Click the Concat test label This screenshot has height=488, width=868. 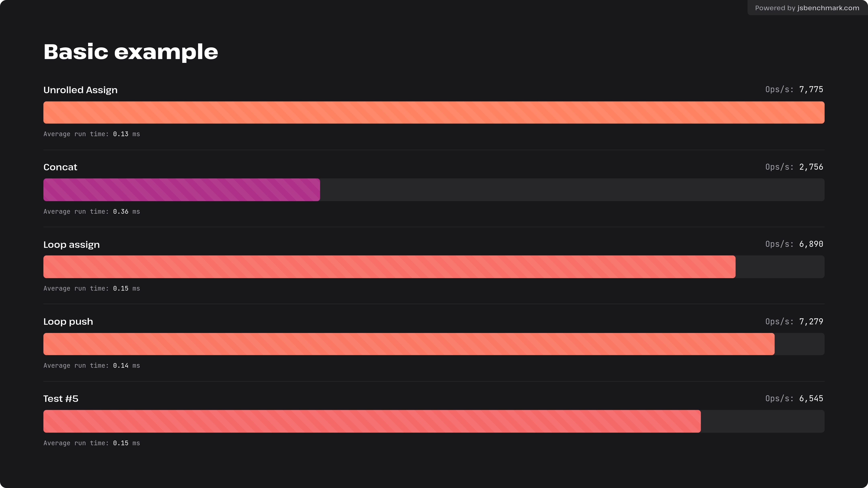(x=60, y=167)
